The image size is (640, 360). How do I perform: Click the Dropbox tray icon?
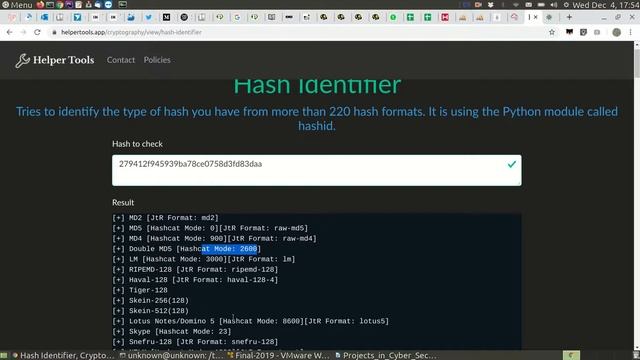tap(491, 5)
